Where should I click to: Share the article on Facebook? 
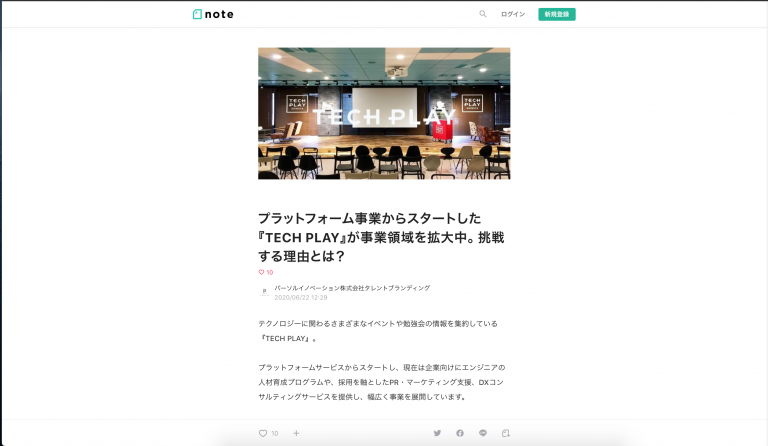460,433
